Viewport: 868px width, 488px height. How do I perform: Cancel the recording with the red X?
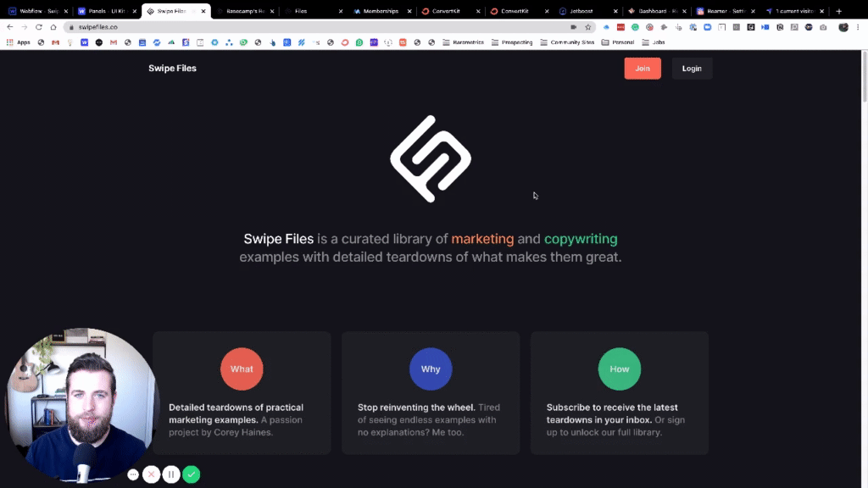pyautogui.click(x=151, y=474)
